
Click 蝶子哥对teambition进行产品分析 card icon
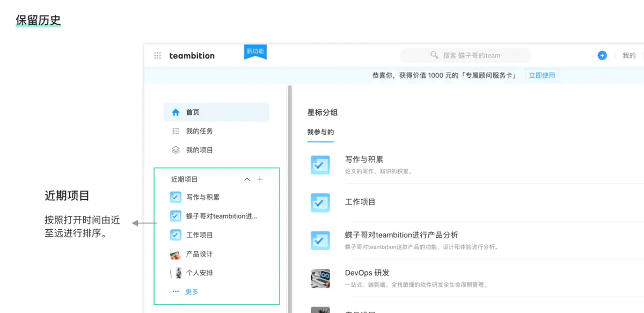[x=320, y=241]
